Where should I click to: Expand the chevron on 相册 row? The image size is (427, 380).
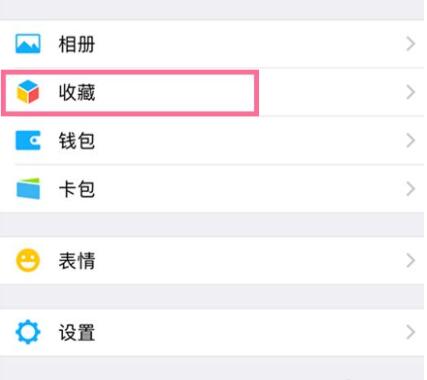(x=411, y=44)
